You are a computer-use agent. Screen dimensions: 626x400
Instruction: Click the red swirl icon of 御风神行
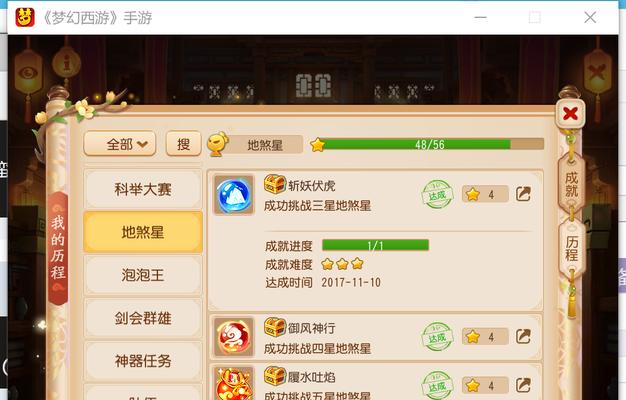click(x=234, y=337)
